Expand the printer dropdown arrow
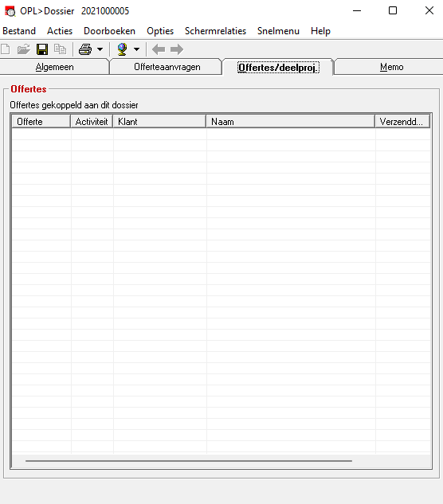The height and width of the screenshot is (504, 443). 100,49
